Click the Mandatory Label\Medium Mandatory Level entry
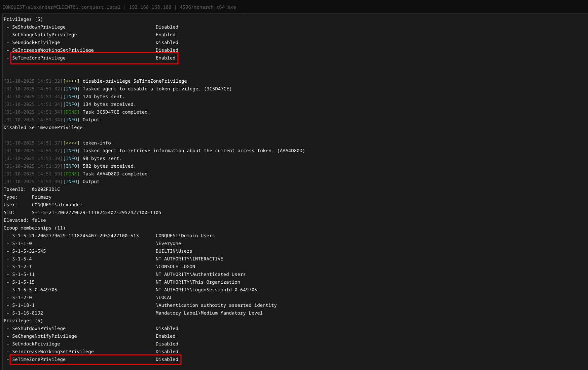This screenshot has width=588, height=370. (209, 313)
